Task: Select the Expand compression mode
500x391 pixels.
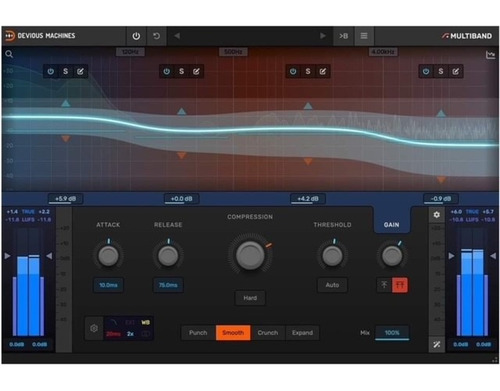Action: 302,333
